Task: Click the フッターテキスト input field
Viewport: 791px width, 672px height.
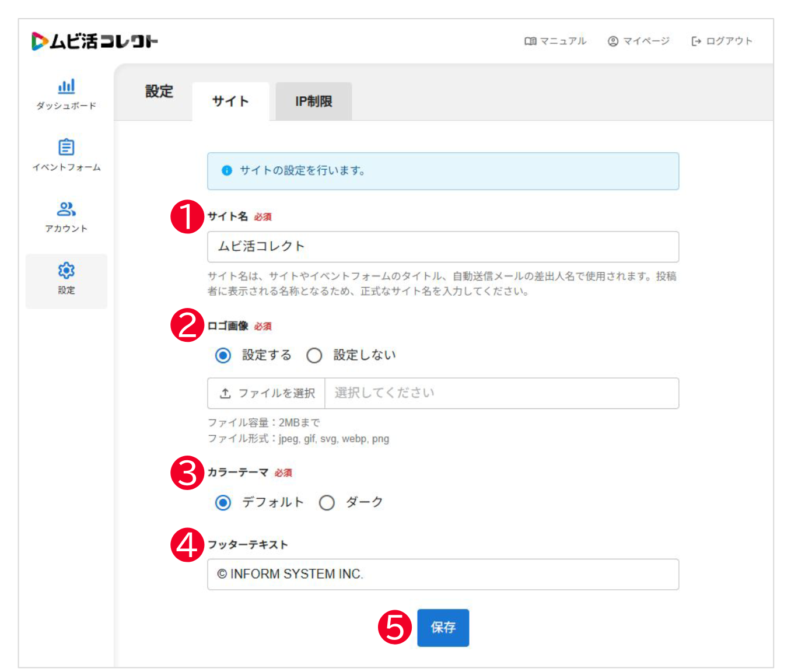Action: tap(443, 574)
